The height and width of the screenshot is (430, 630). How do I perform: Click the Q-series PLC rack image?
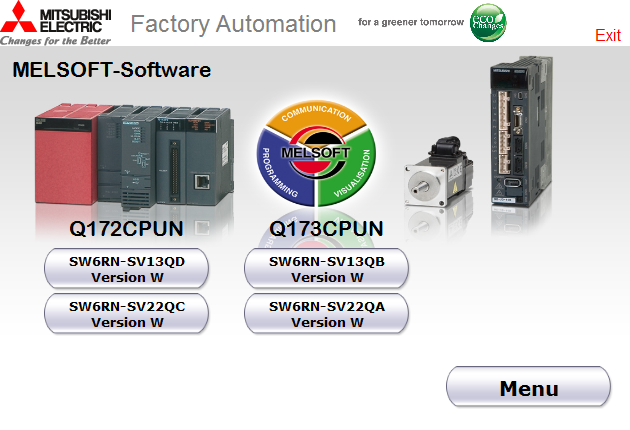click(x=135, y=158)
